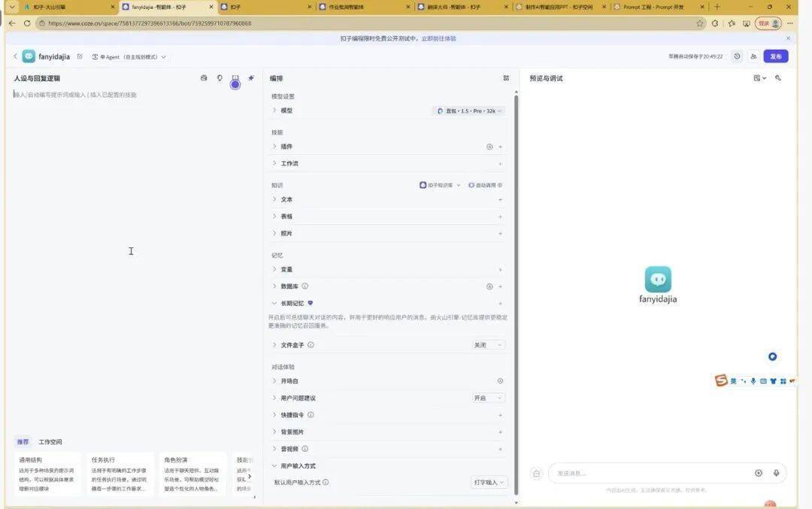The width and height of the screenshot is (812, 509).
Task: Click the edit icon beside fanyidajia name
Action: point(80,56)
